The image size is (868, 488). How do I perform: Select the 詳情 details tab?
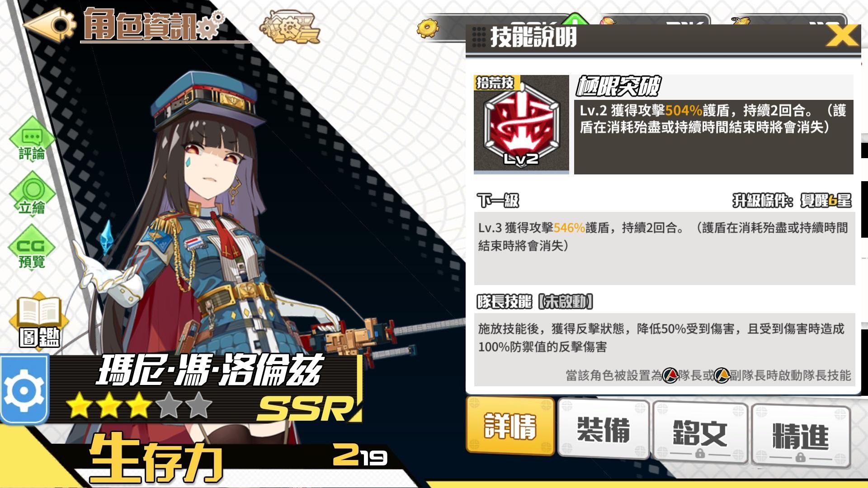coord(510,426)
